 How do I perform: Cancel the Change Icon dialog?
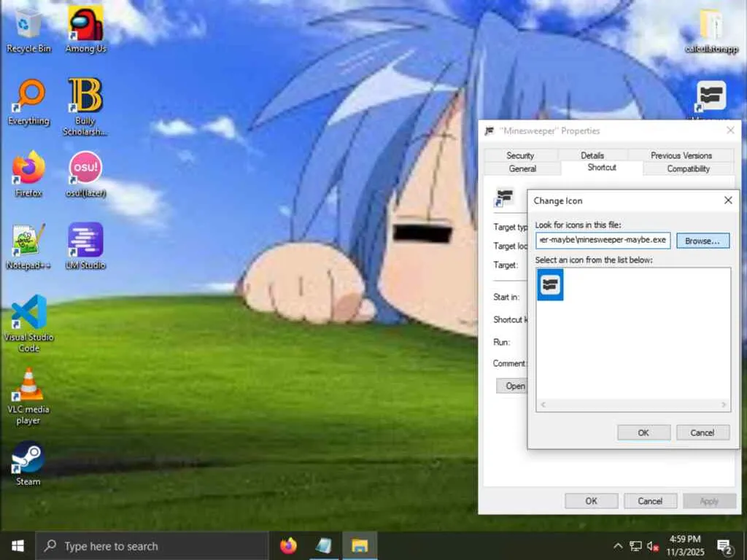point(703,432)
